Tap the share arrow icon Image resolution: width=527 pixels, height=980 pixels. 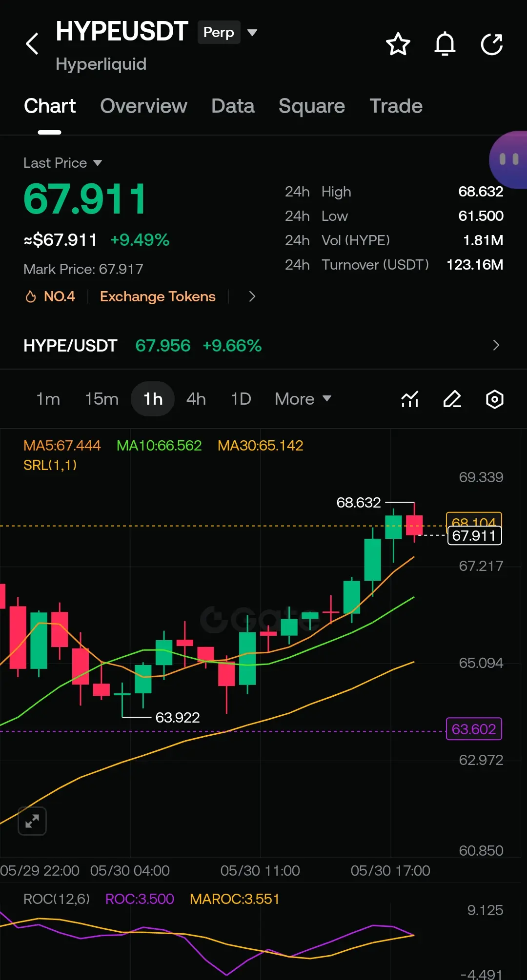(492, 44)
